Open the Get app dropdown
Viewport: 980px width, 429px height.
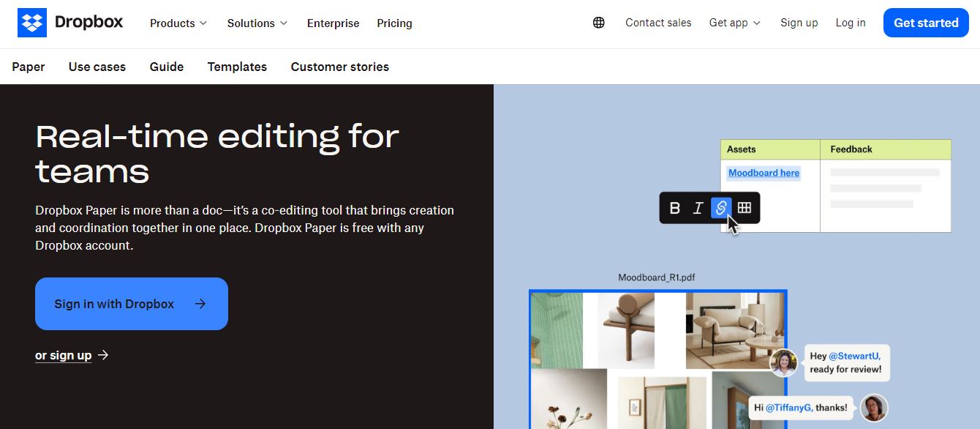click(735, 23)
